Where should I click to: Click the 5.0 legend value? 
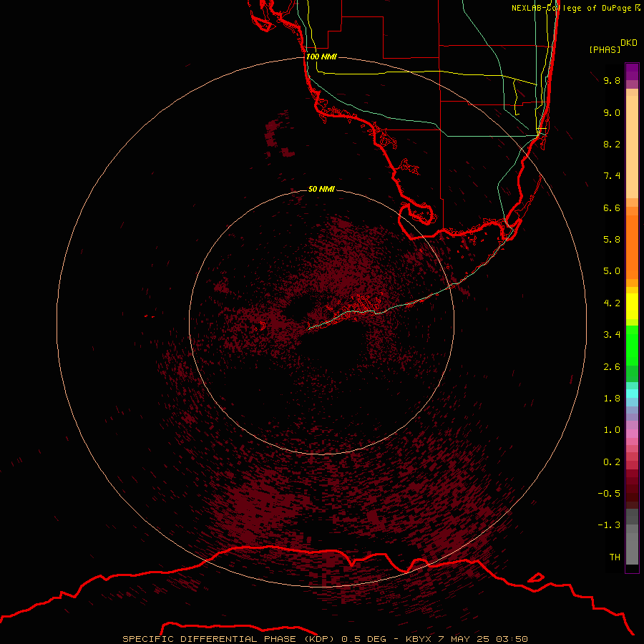coord(612,271)
